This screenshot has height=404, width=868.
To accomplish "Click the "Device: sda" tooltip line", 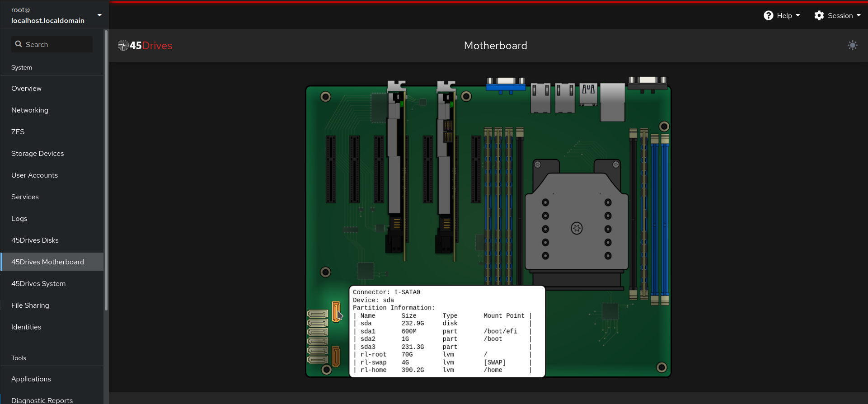I will tap(373, 301).
